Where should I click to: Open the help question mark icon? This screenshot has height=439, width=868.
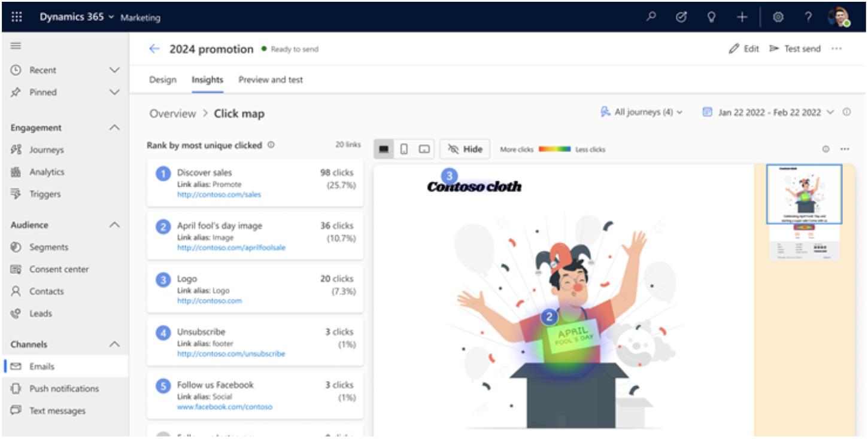click(808, 17)
